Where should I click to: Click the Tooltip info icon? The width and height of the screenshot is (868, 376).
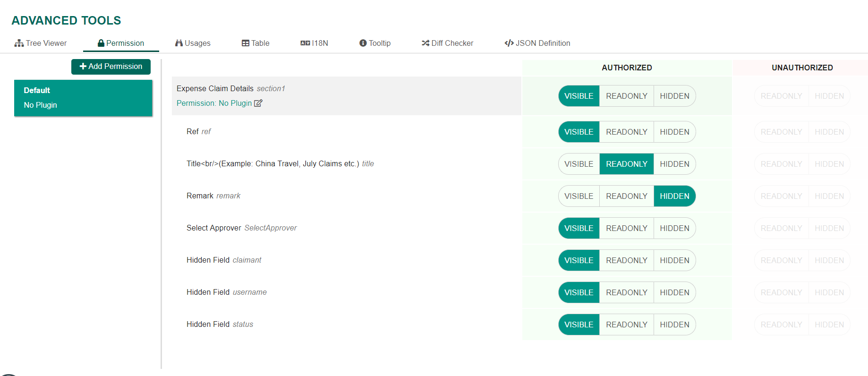[x=363, y=43]
